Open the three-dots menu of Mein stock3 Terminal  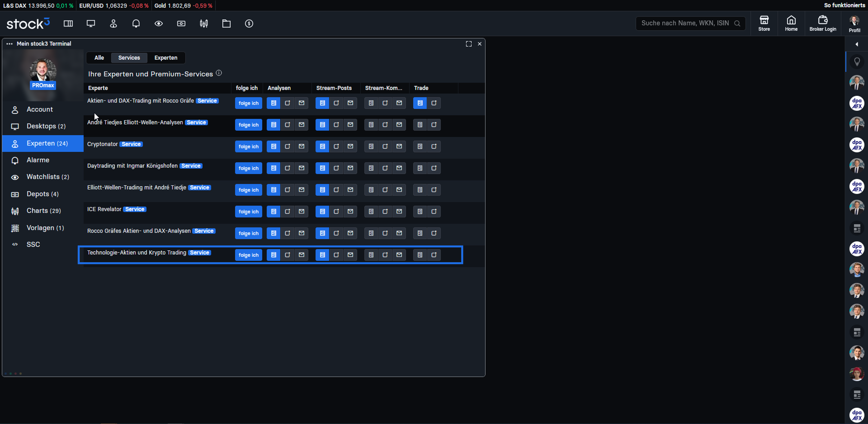tap(9, 44)
